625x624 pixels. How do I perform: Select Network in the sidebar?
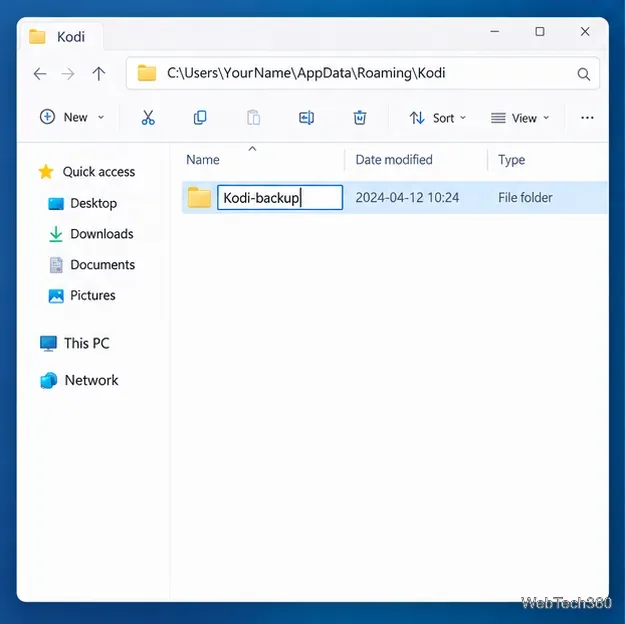coord(79,380)
